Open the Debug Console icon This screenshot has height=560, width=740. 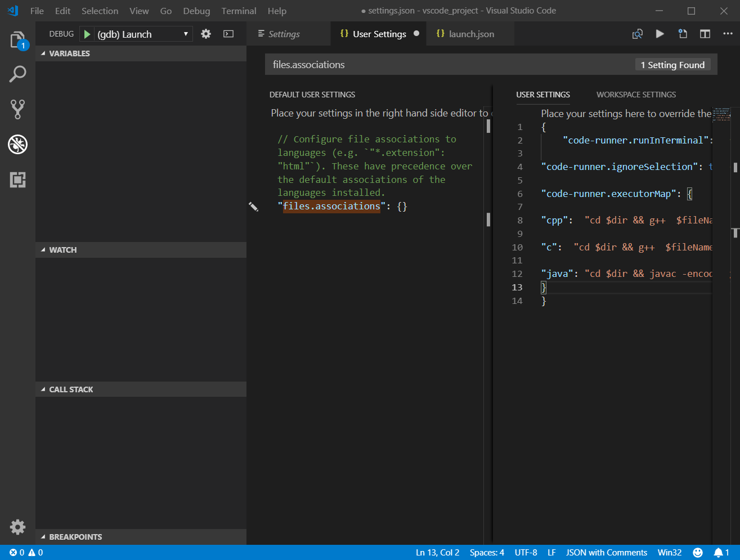click(x=228, y=34)
